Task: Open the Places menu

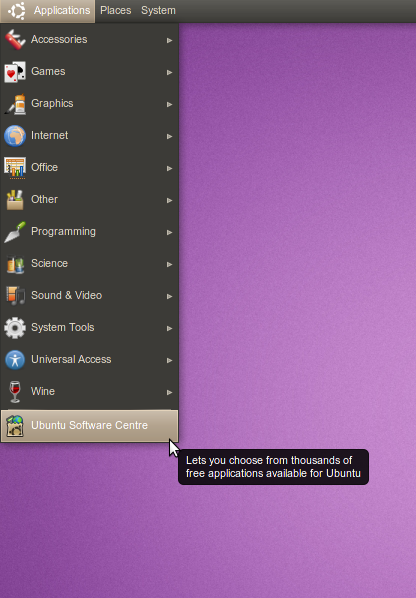Action: 116,10
